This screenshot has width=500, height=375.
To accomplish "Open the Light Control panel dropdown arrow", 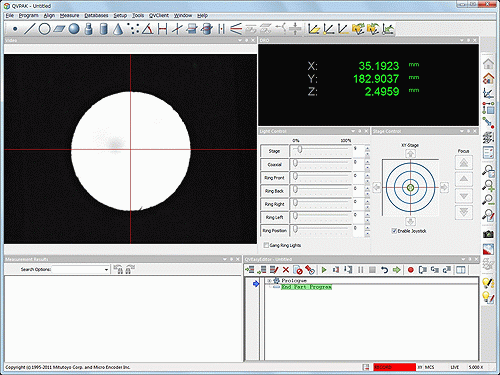I will click(353, 131).
